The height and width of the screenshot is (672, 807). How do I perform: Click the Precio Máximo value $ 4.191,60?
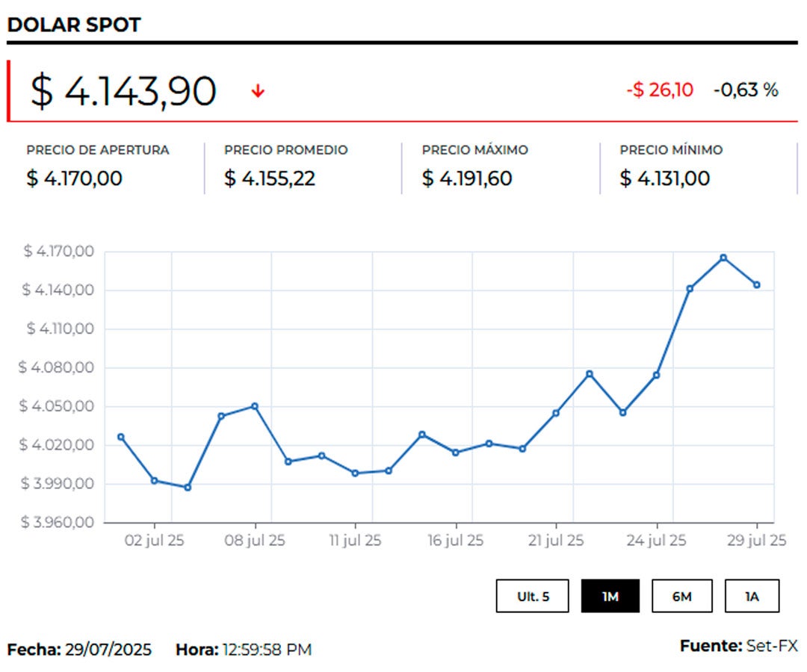(x=467, y=178)
